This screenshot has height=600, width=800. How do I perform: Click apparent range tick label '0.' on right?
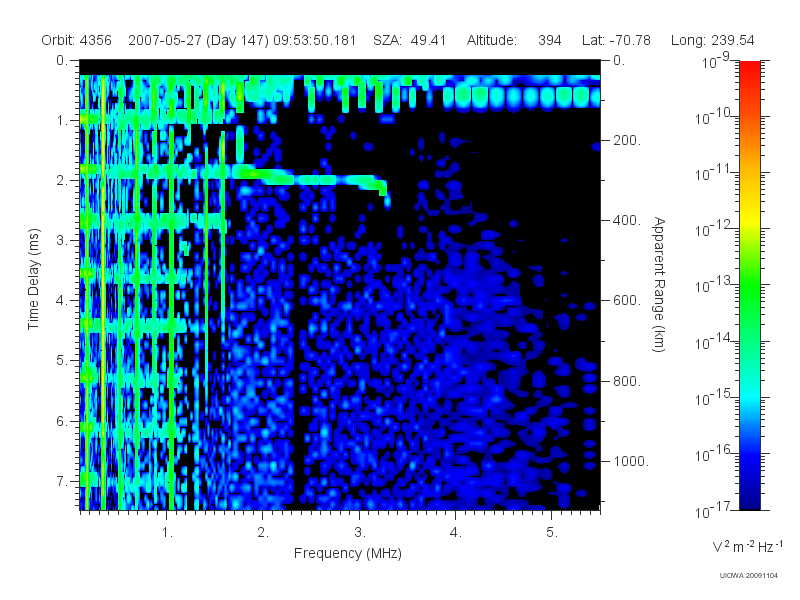[619, 60]
